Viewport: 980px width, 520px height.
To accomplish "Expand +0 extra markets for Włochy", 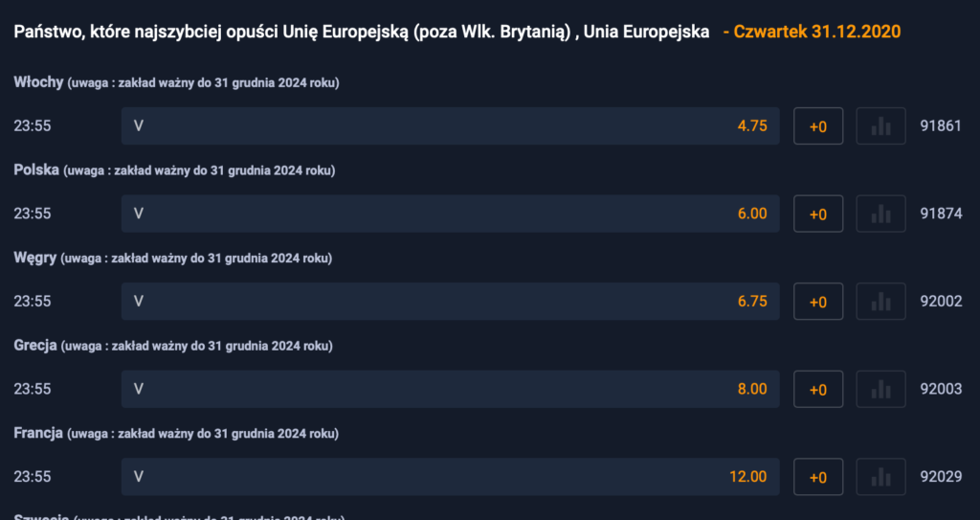I will click(x=818, y=125).
